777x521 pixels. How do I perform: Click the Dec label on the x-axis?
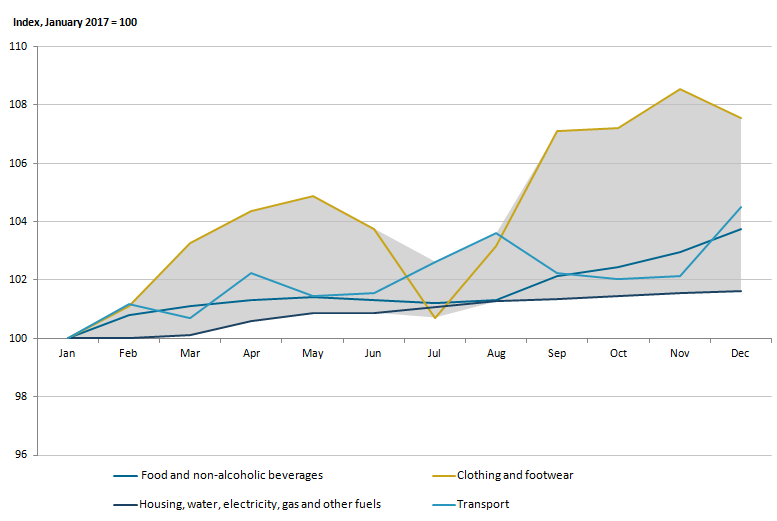pyautogui.click(x=741, y=354)
